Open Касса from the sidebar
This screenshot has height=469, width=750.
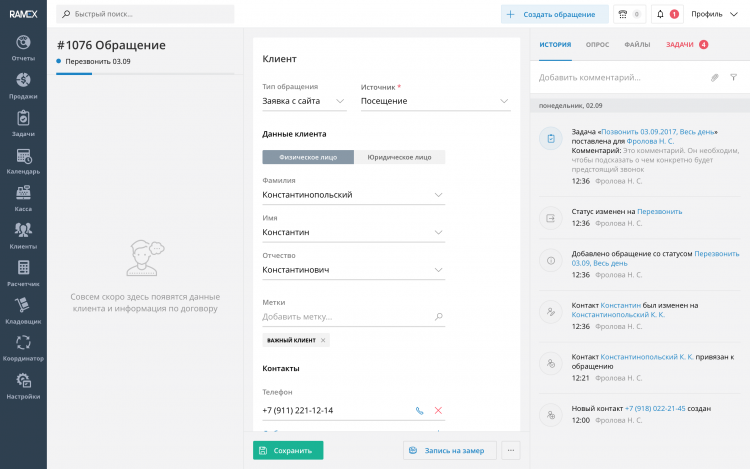click(x=23, y=199)
